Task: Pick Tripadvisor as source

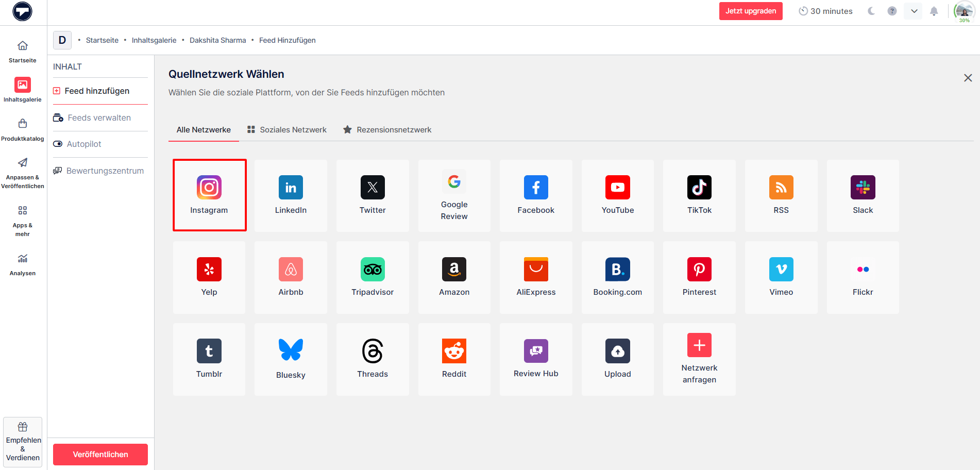Action: pyautogui.click(x=373, y=277)
